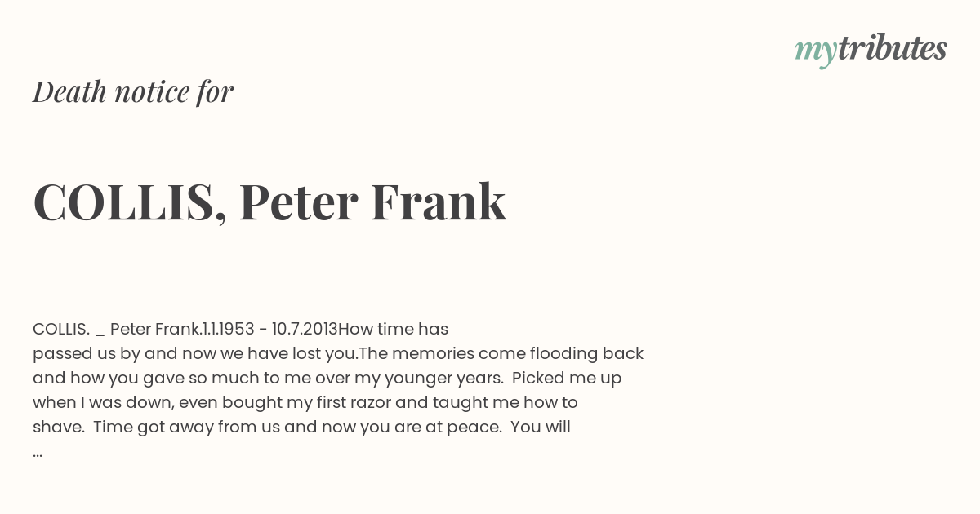Screen dimensions: 980x514
Task: Select the "Death notice for" italic heading
Action: point(133,91)
